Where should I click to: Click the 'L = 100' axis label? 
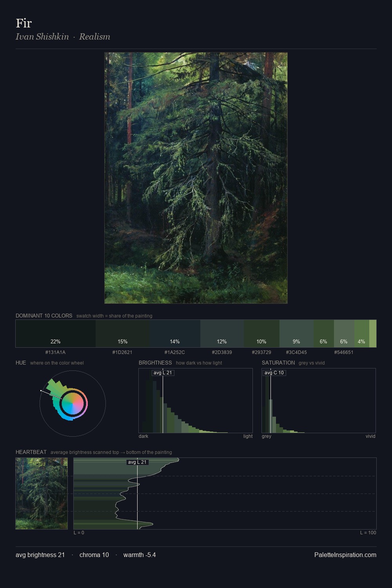pos(368,532)
